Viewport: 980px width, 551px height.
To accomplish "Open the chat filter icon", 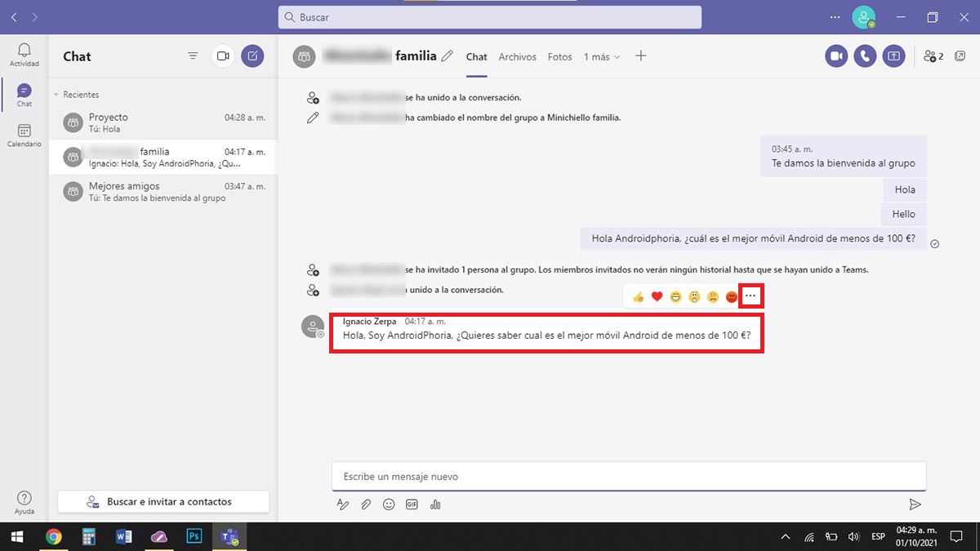I will [x=193, y=56].
